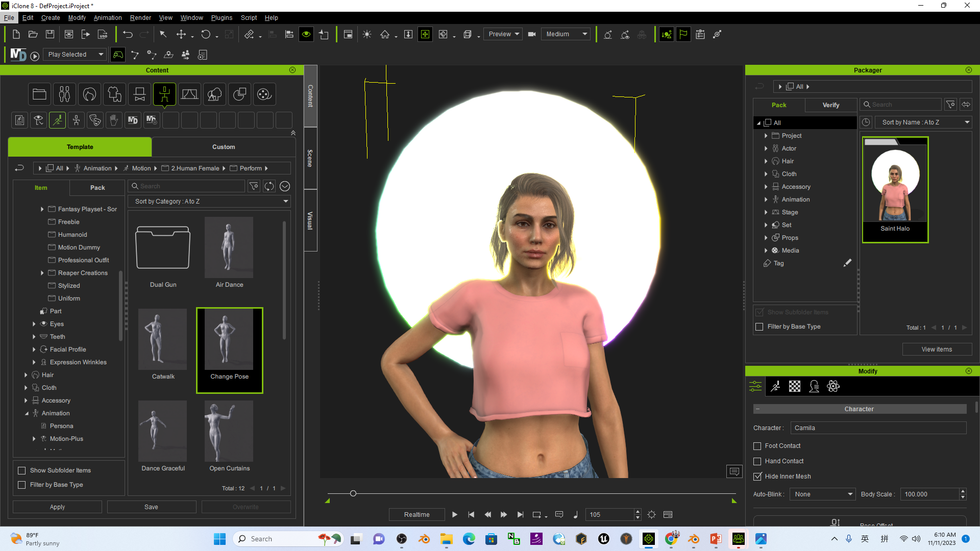Click the timeline playhead scrubber
The width and height of the screenshot is (980, 551).
(353, 493)
